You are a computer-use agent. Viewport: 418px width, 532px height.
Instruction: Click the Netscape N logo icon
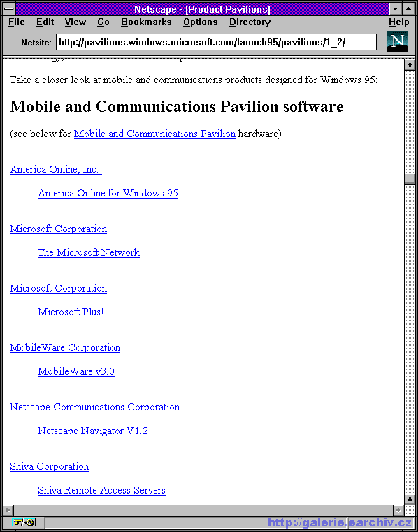coord(397,42)
